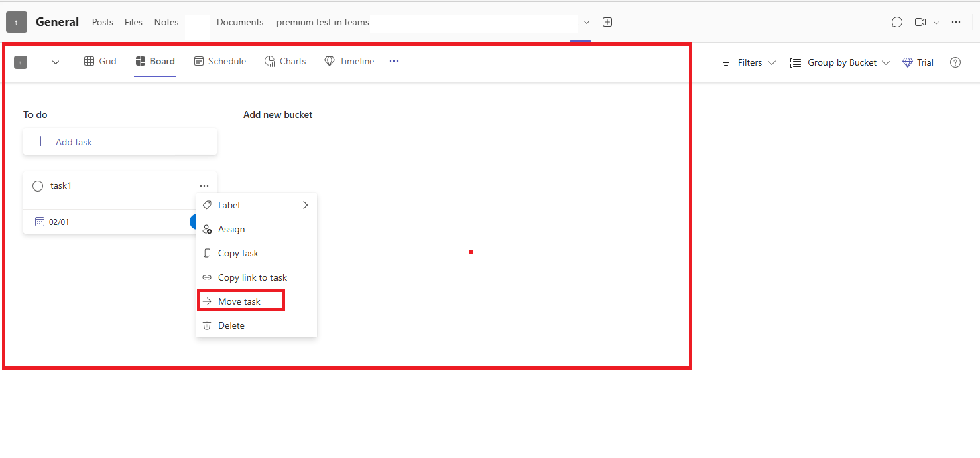Click the General team avatar icon
This screenshot has height=458, width=980.
17,22
